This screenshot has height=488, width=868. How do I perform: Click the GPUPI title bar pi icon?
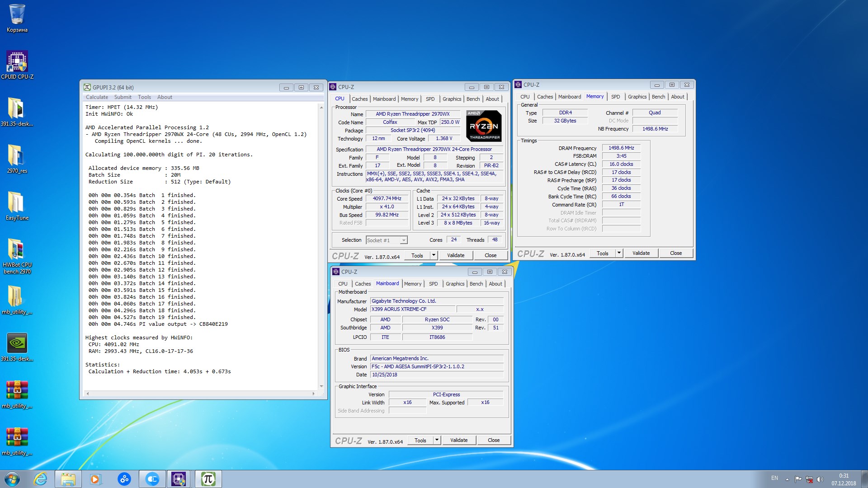[87, 87]
